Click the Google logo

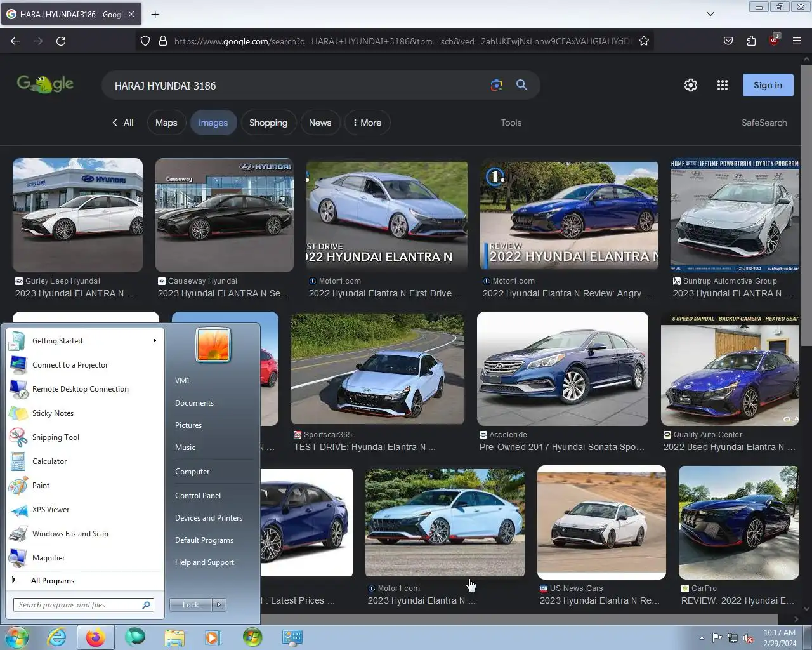(45, 84)
